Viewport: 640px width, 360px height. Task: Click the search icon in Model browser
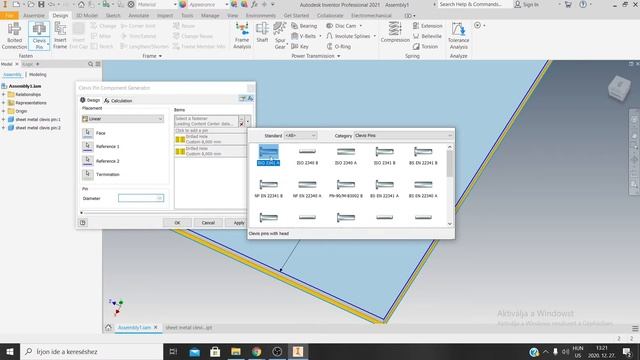click(91, 64)
